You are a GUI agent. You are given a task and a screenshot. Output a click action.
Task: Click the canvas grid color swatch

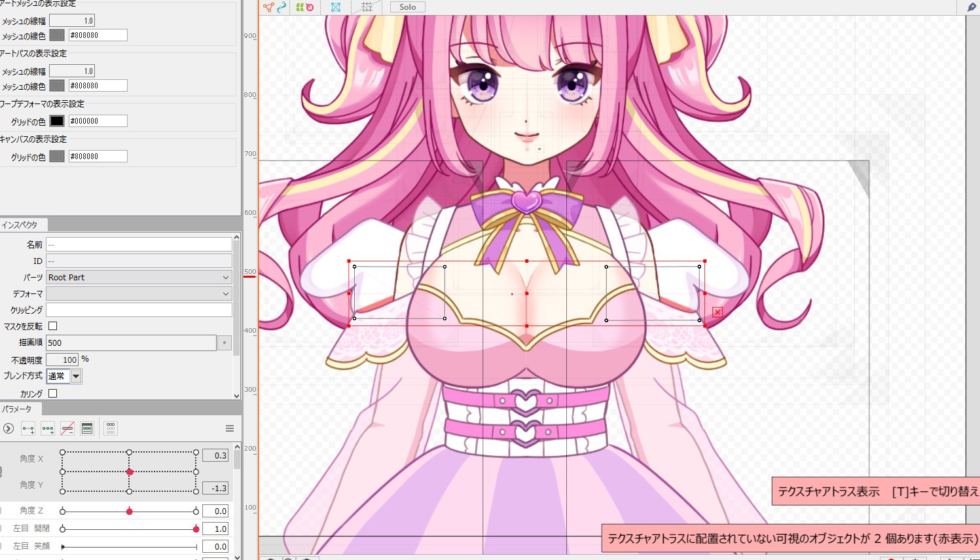[57, 157]
